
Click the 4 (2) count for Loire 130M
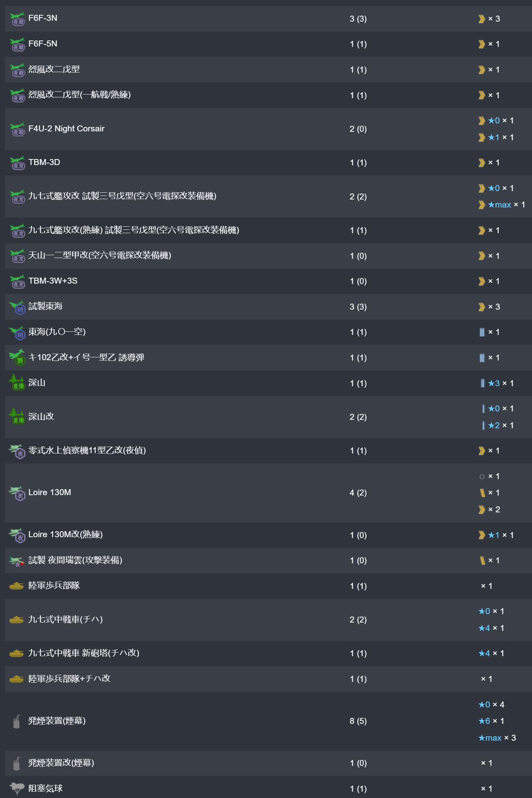pos(358,493)
